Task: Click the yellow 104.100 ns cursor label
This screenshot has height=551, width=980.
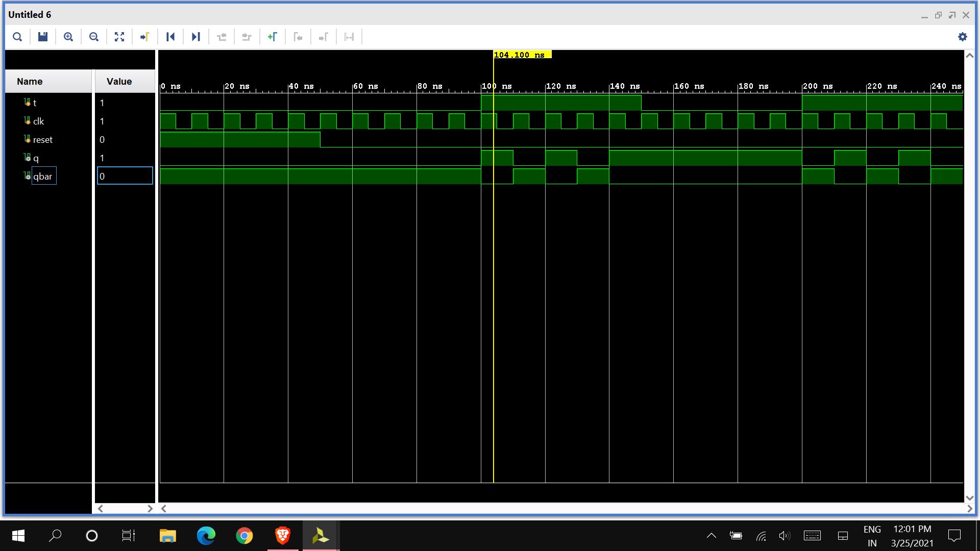Action: click(522, 55)
